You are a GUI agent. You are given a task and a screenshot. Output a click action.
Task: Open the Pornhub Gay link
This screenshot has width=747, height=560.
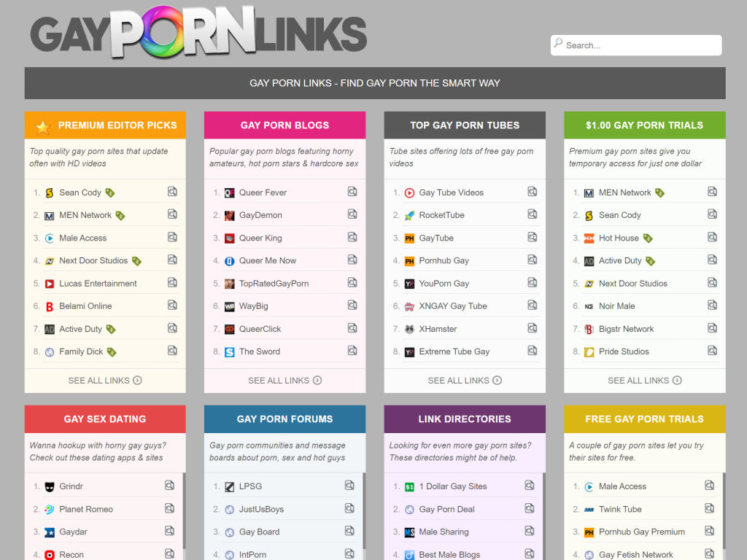[x=444, y=260]
